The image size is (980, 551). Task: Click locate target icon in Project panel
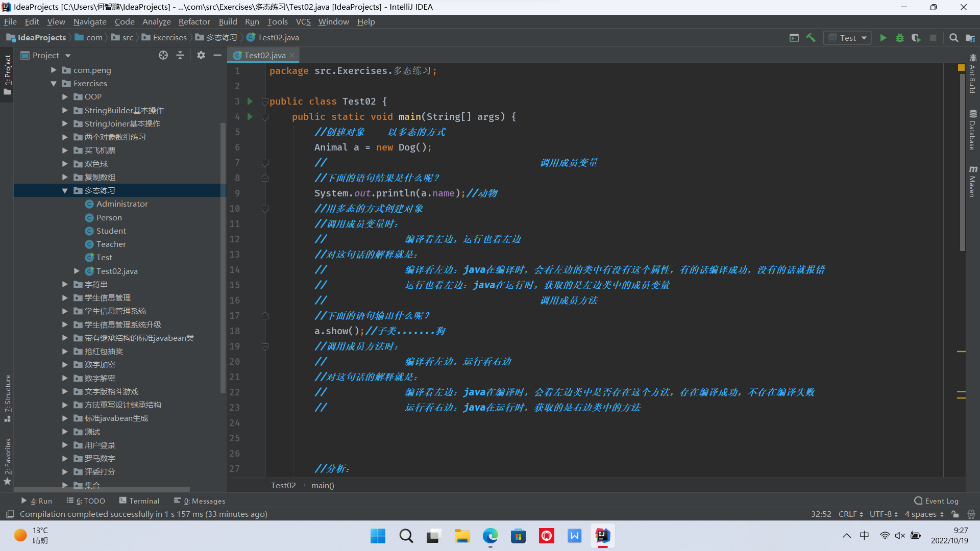(163, 55)
